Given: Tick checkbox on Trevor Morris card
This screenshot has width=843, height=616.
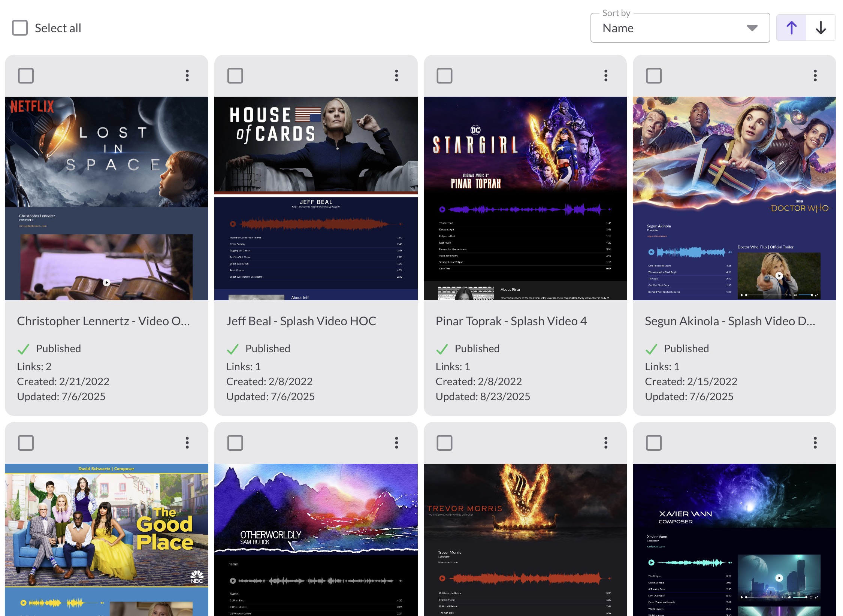Looking at the screenshot, I should click(x=444, y=443).
